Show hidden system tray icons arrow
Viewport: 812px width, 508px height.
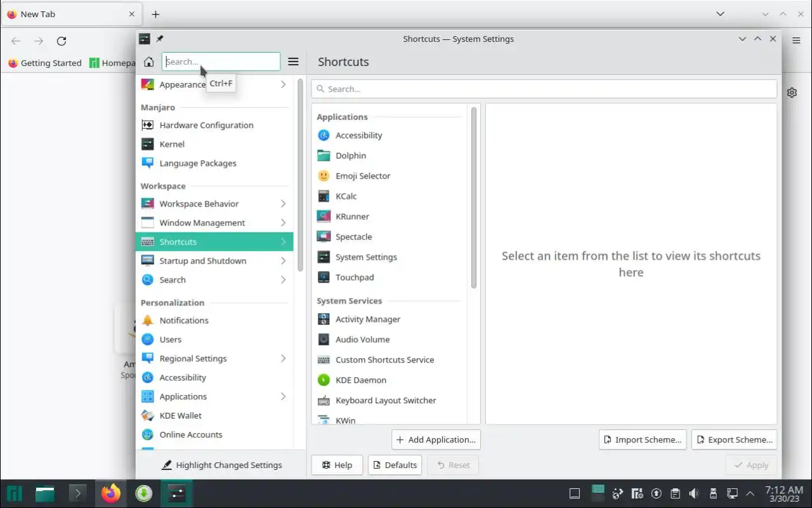point(750,493)
